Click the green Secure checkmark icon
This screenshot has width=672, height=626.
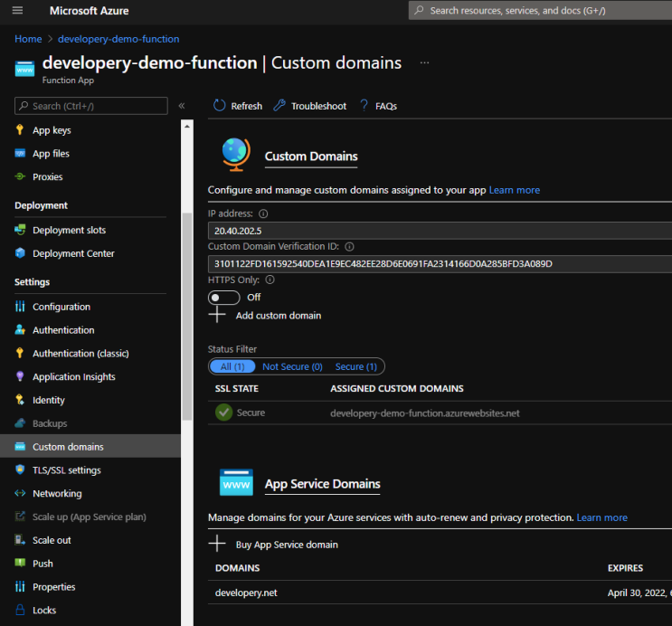point(223,413)
